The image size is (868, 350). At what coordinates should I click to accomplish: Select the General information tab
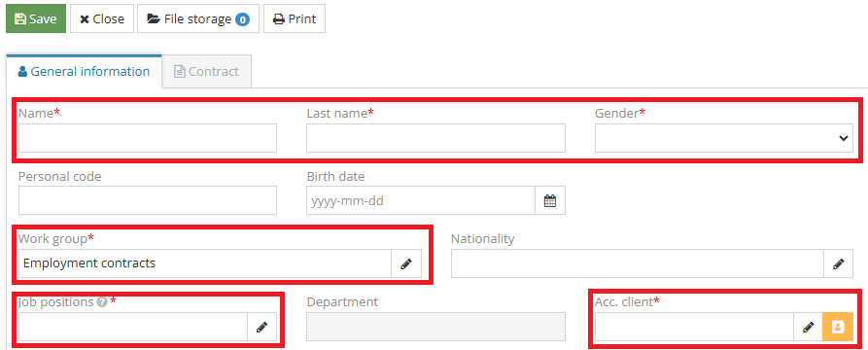pos(84,71)
